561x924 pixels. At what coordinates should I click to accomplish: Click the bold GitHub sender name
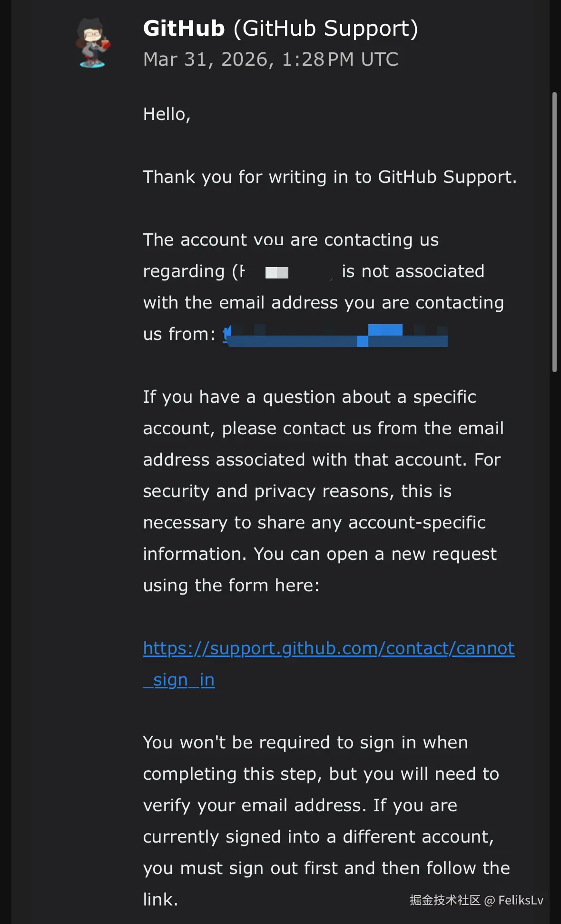184,29
